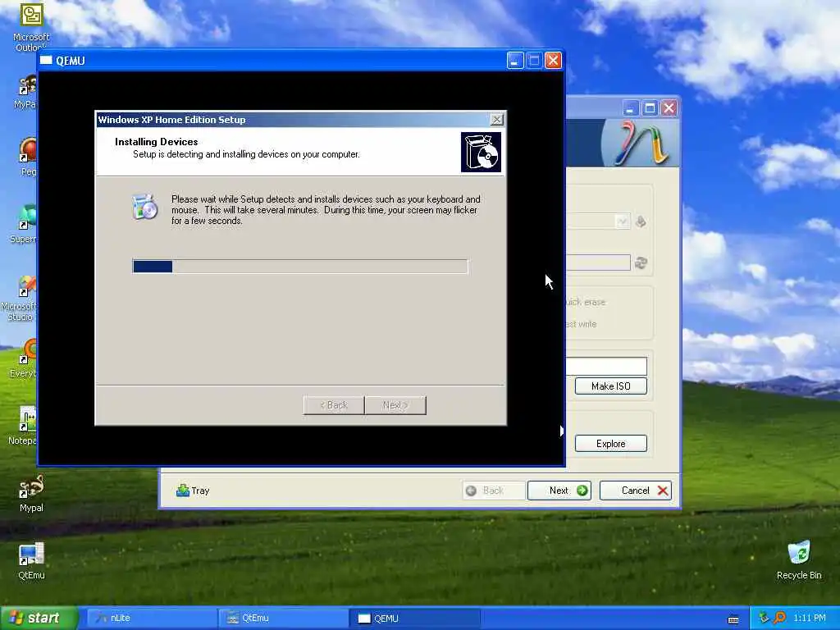Click the disabled Next button in Setup

coord(395,405)
